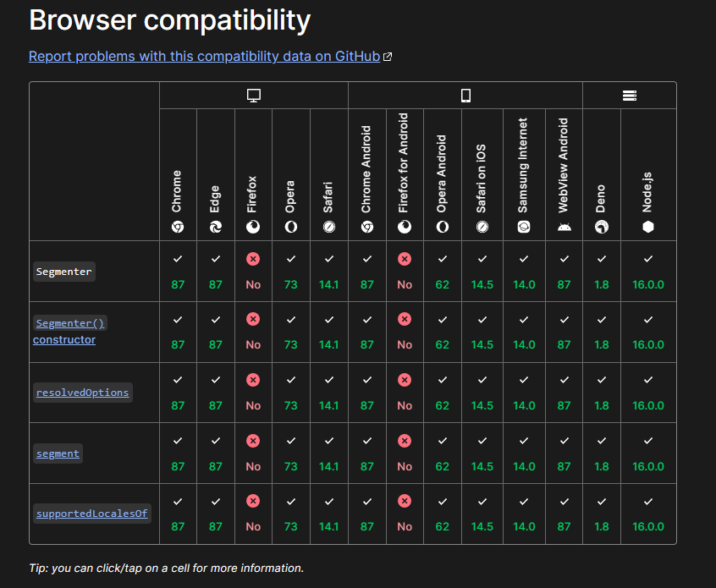
Task: Open the resolvedOptions documentation link
Action: coord(82,392)
